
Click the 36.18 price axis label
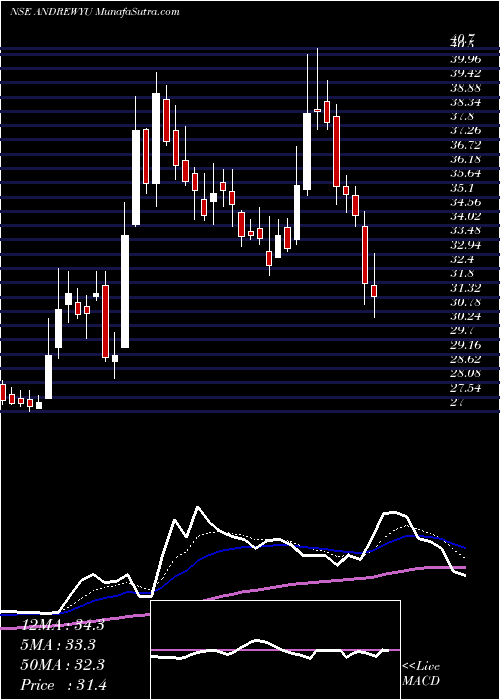click(x=466, y=159)
